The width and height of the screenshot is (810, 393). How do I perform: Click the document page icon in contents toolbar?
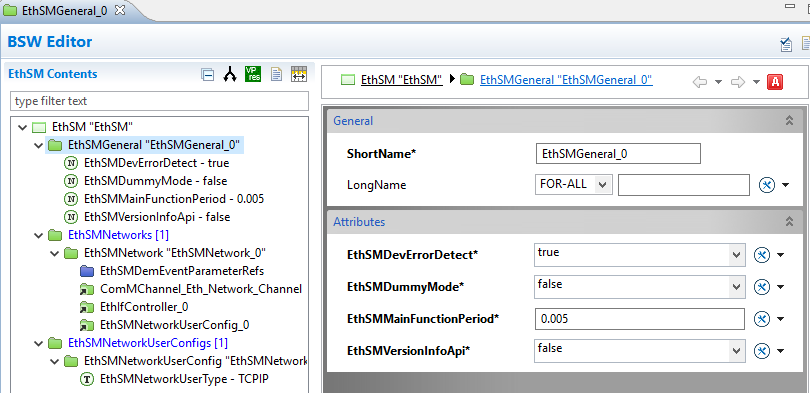tap(277, 74)
